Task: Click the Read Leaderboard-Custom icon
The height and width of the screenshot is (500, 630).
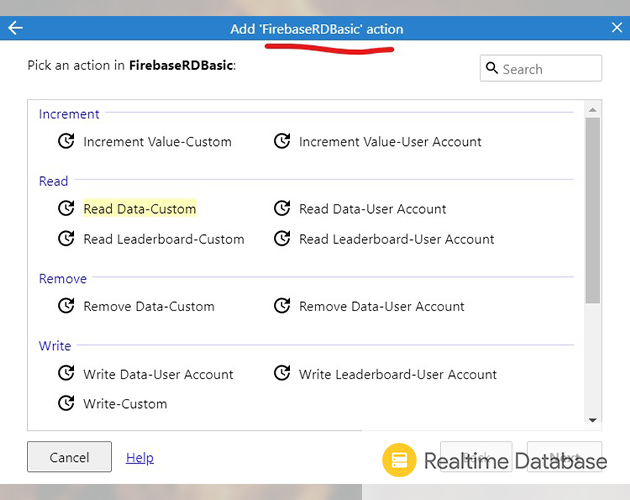Action: point(66,239)
